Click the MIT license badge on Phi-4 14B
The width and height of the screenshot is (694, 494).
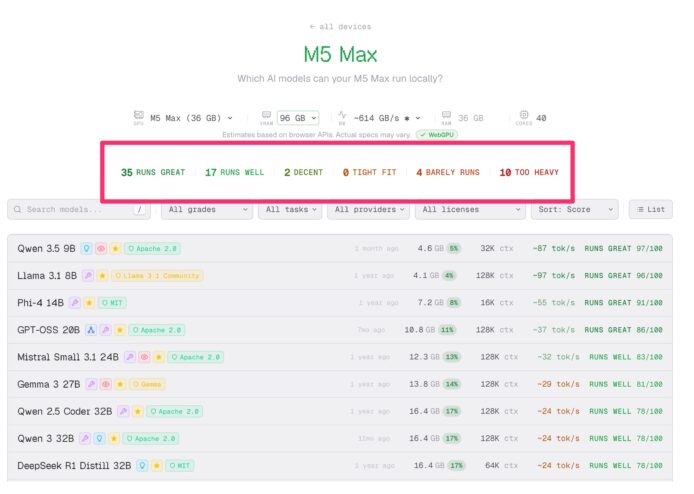(x=112, y=303)
